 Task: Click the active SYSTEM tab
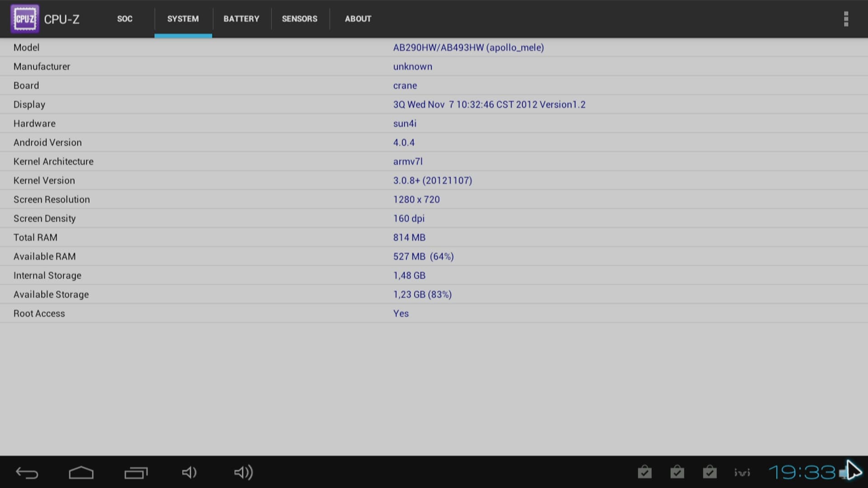(183, 19)
